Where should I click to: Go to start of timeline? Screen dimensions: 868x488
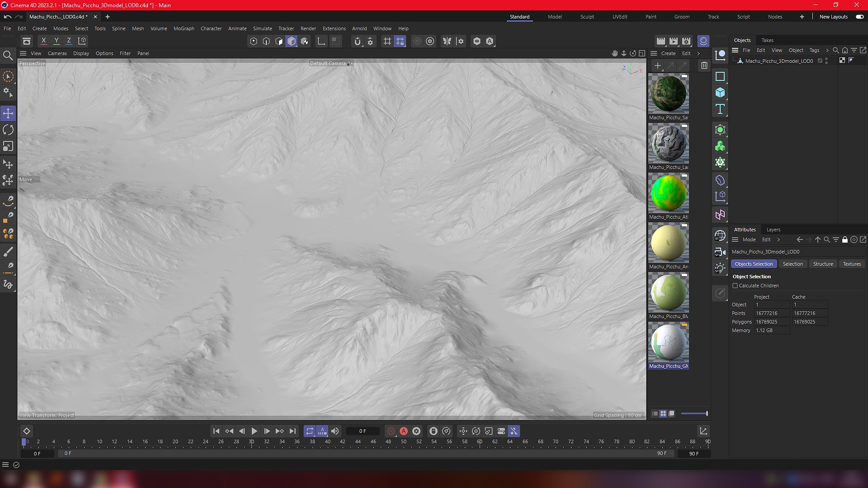[216, 431]
